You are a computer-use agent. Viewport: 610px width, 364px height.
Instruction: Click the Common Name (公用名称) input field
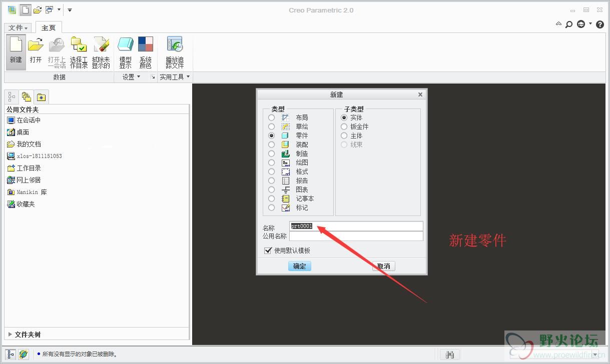click(x=356, y=236)
